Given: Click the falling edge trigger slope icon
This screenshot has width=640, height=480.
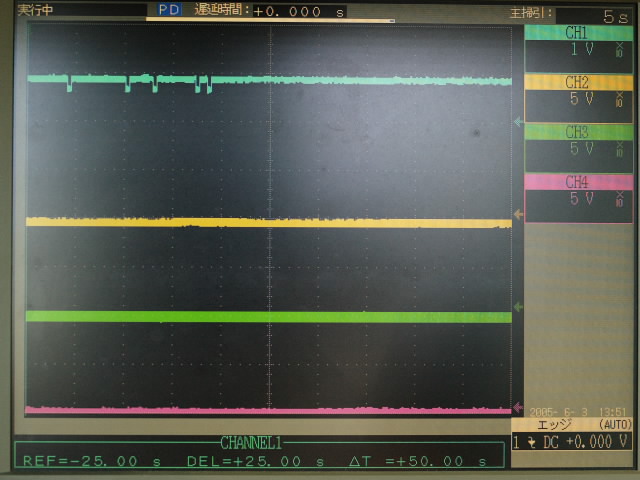Looking at the screenshot, I should point(530,440).
